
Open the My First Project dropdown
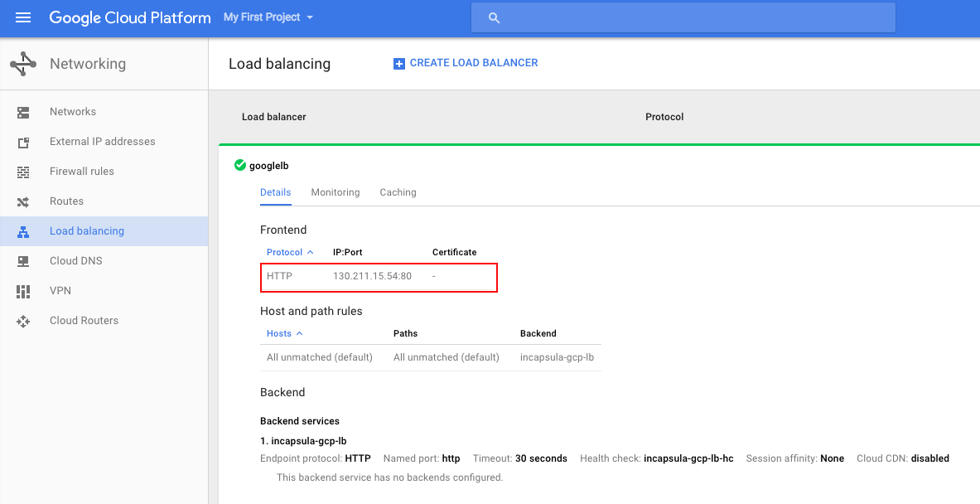268,17
